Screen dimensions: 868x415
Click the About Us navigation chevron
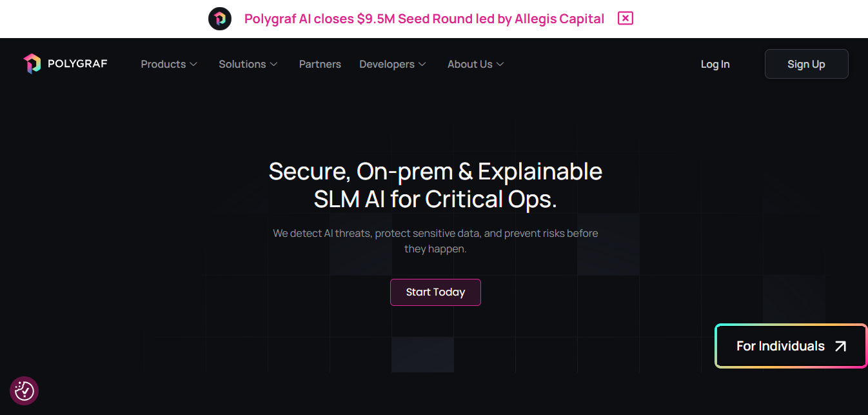[x=500, y=65]
